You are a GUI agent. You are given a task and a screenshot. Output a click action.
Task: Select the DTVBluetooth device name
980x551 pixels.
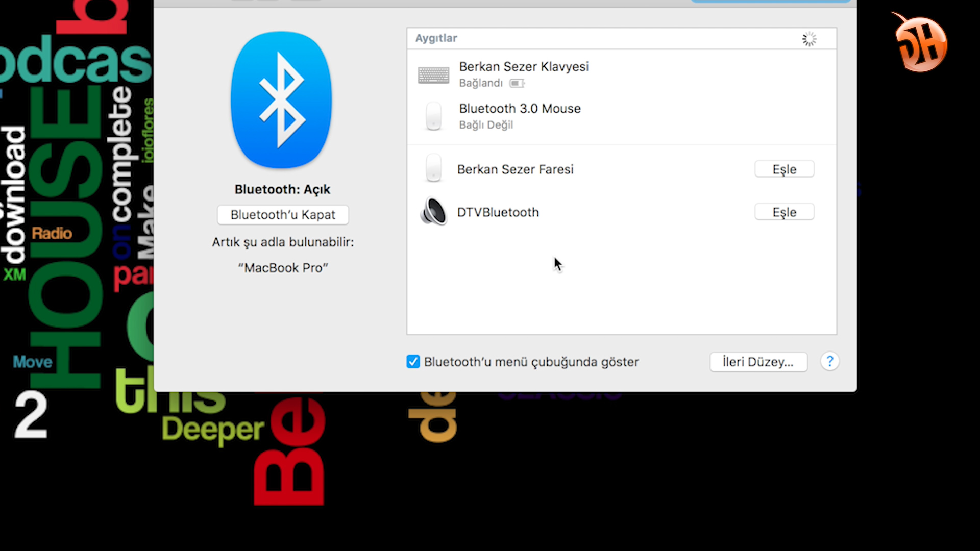498,212
